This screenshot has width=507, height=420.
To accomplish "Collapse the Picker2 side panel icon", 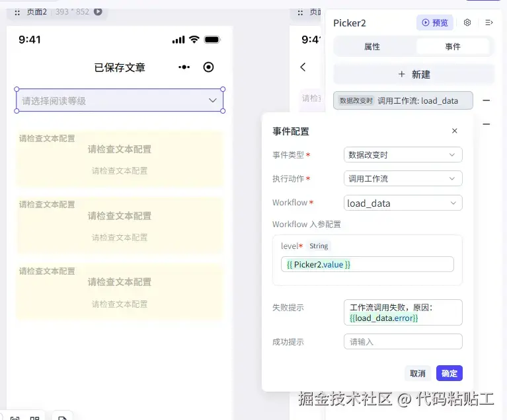I will [x=489, y=22].
